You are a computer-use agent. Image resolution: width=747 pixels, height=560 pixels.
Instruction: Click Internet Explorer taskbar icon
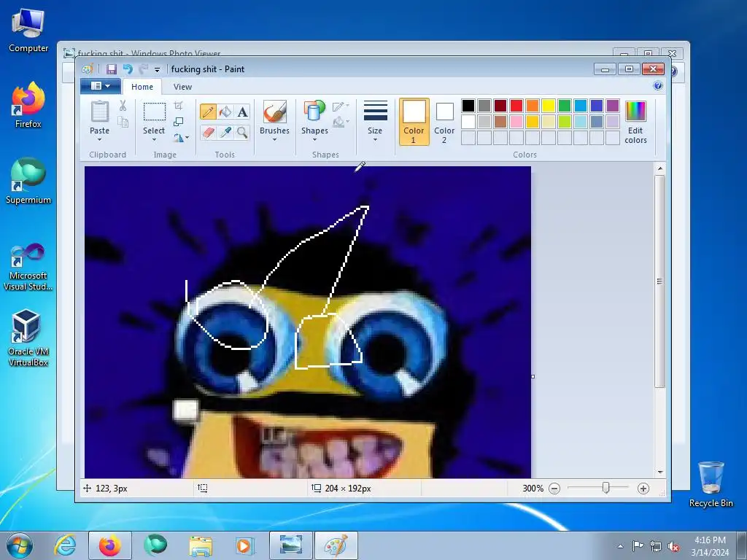[65, 545]
